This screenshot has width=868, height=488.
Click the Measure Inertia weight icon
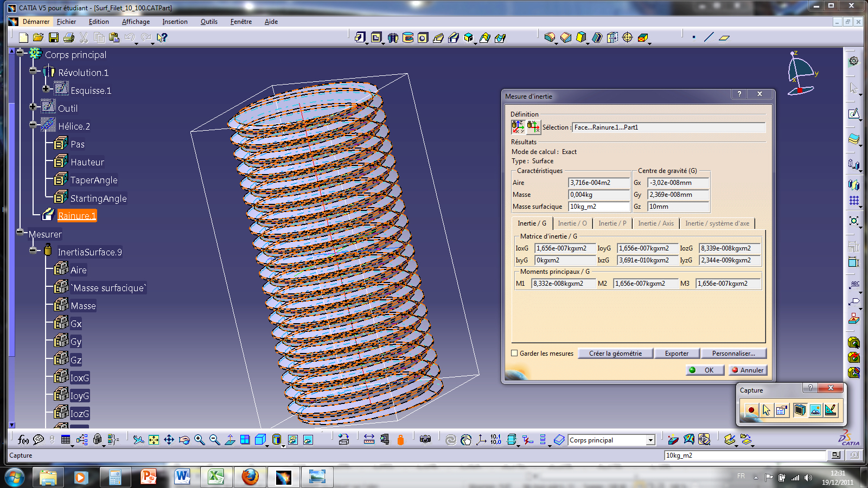pyautogui.click(x=400, y=440)
